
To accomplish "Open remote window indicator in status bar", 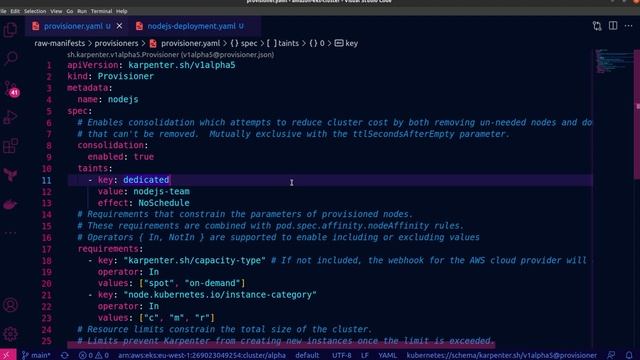I will [7, 355].
